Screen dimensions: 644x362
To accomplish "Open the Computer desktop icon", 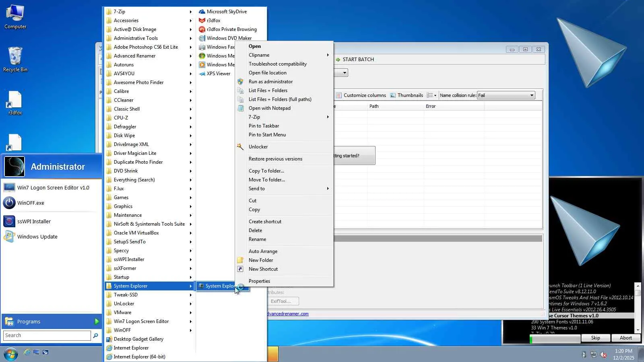I will [15, 16].
